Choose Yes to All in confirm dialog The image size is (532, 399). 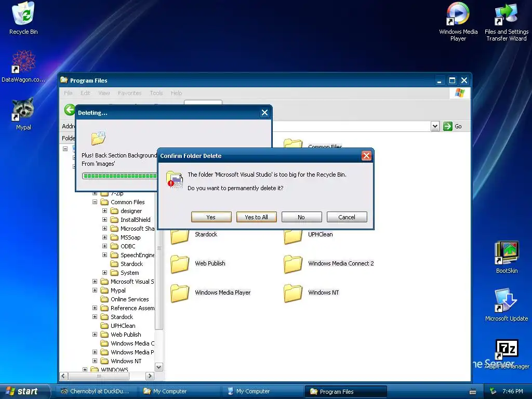coord(257,217)
